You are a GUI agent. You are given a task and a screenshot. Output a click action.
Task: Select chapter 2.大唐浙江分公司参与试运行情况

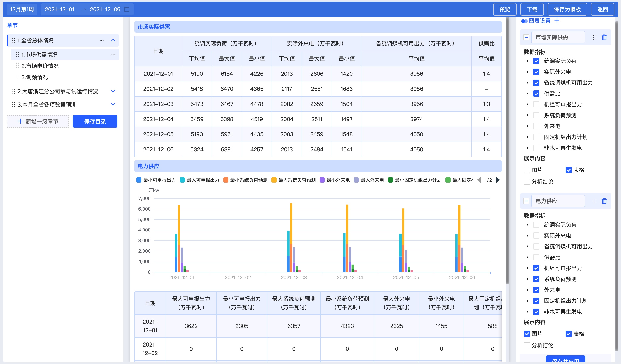[x=58, y=91]
